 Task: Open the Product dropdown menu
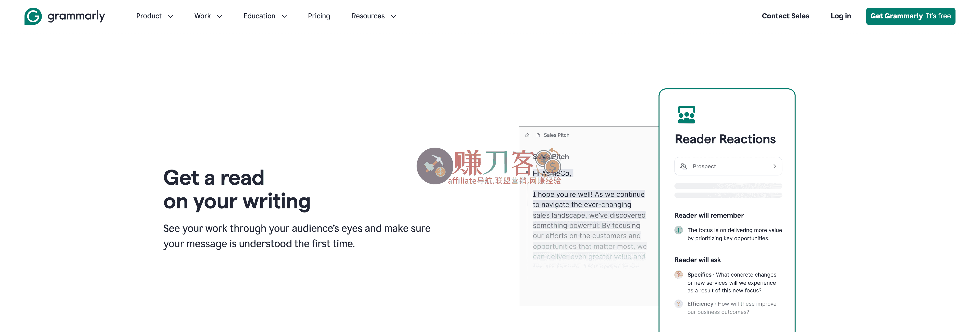click(154, 16)
